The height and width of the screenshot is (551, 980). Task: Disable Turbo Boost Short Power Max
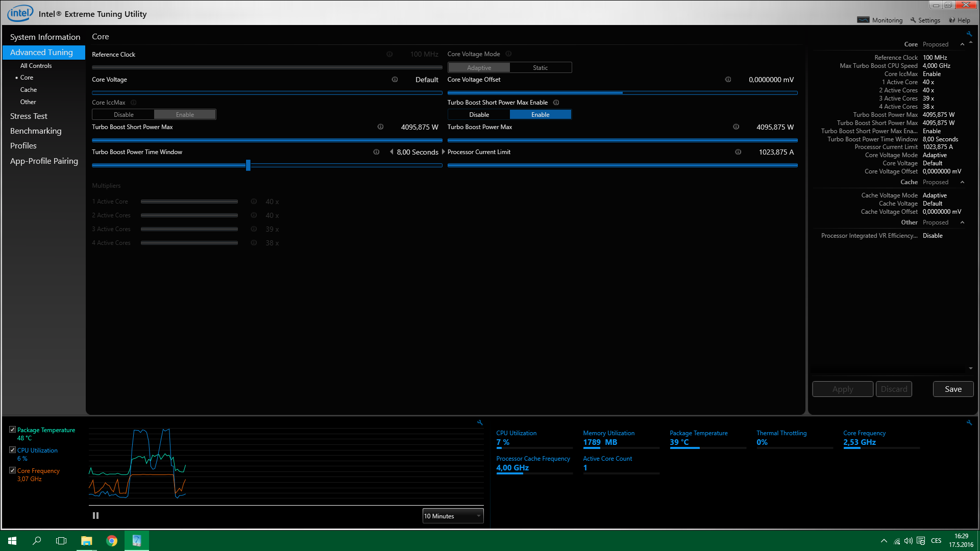pyautogui.click(x=479, y=115)
